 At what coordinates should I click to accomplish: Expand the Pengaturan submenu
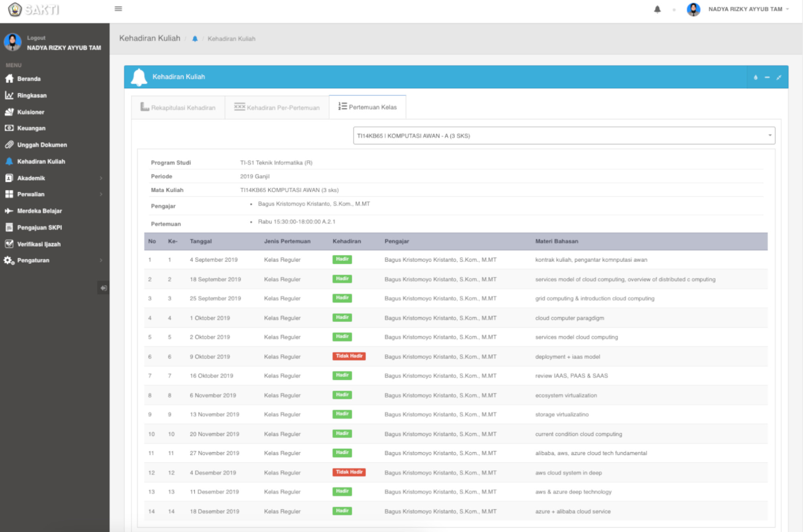tap(101, 260)
